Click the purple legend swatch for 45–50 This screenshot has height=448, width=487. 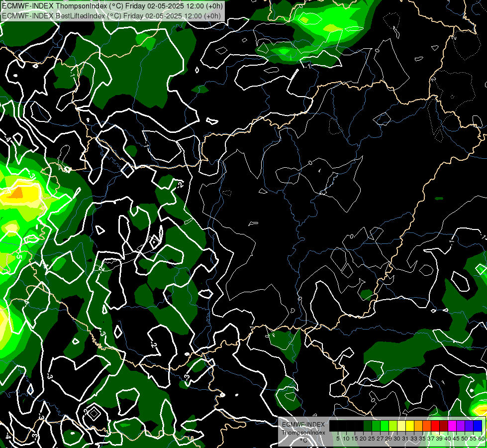pos(461,426)
